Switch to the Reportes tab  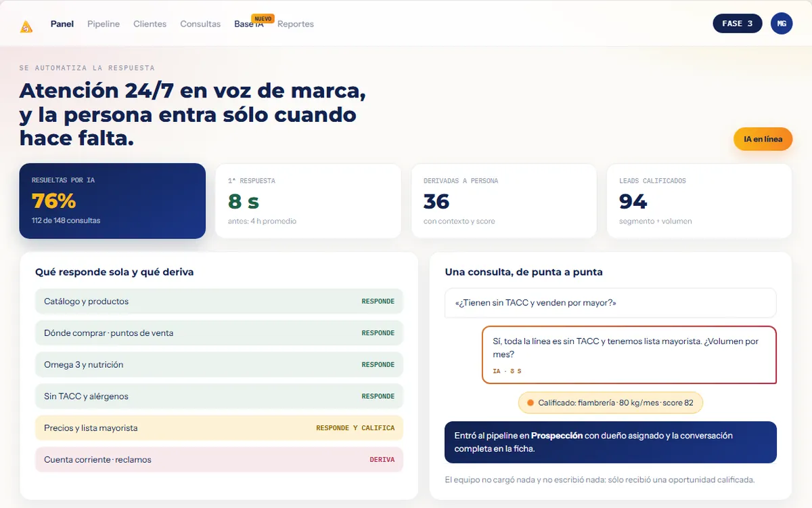pos(296,24)
